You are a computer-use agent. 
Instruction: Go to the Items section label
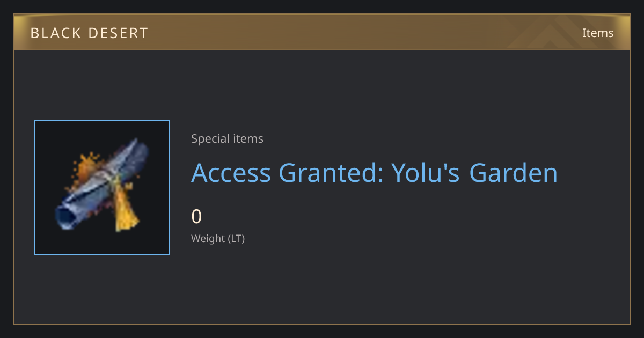point(598,33)
